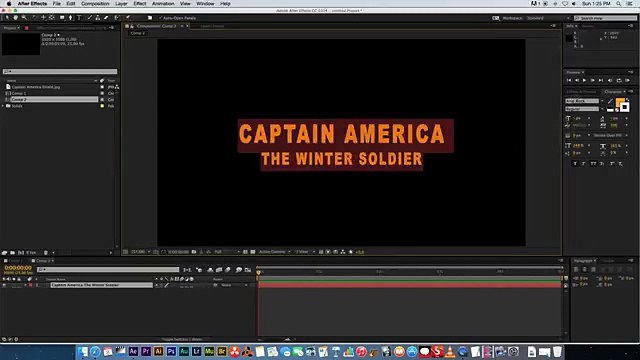
Task: Expand the Solids folder in Project panel
Action: coord(3,106)
